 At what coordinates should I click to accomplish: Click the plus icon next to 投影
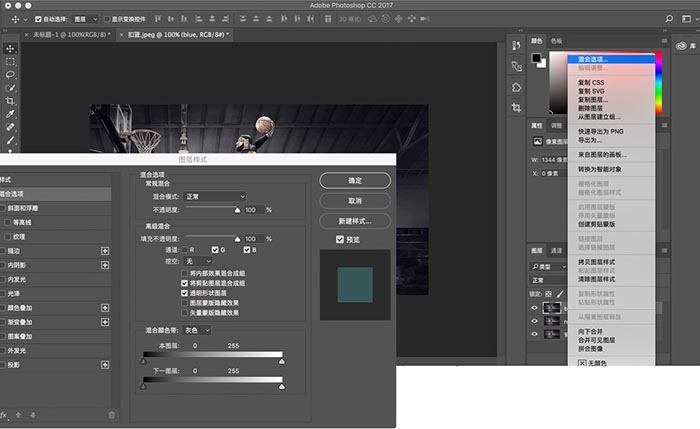click(104, 365)
